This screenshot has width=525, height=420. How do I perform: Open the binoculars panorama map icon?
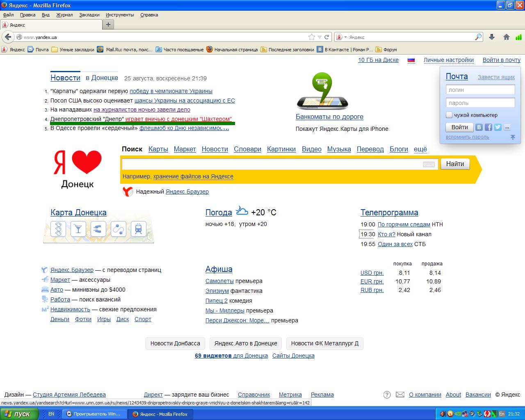coord(98,229)
